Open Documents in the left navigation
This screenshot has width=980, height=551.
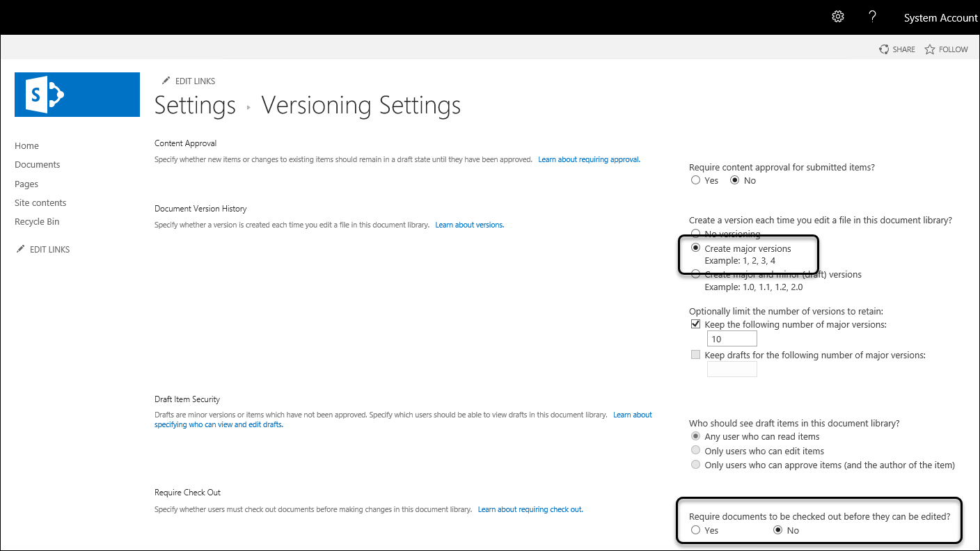pos(38,165)
